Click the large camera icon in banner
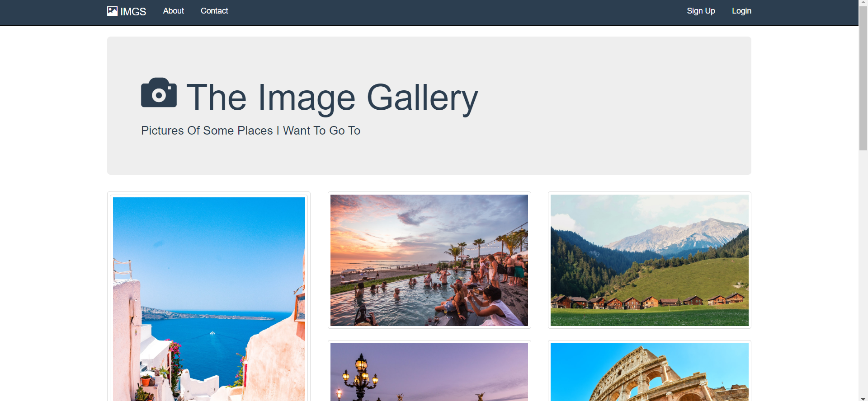 (159, 93)
